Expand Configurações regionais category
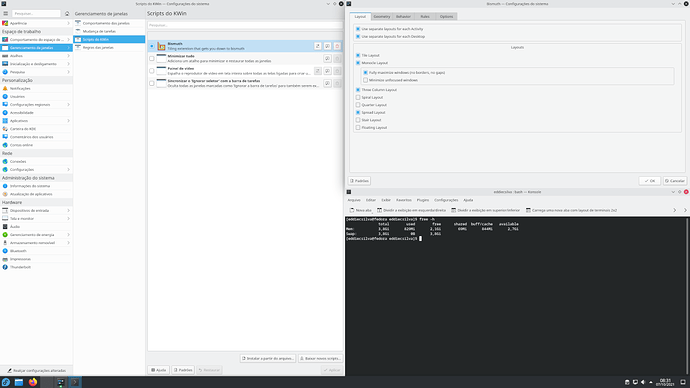Viewport: 690px width, 388px height. coord(68,105)
